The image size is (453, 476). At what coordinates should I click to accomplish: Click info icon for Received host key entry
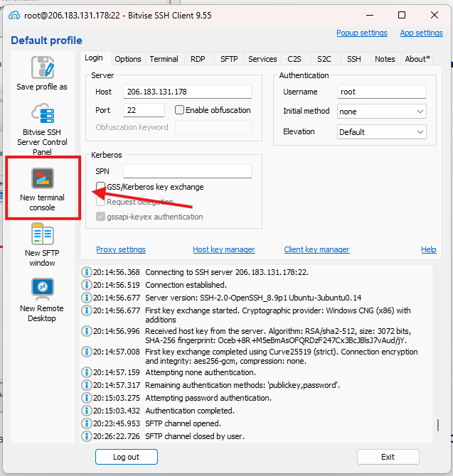pyautogui.click(x=87, y=331)
